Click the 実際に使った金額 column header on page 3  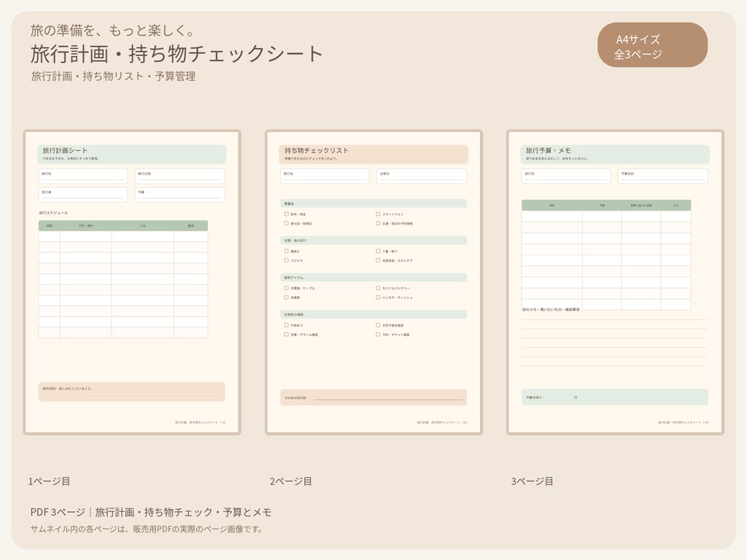640,205
